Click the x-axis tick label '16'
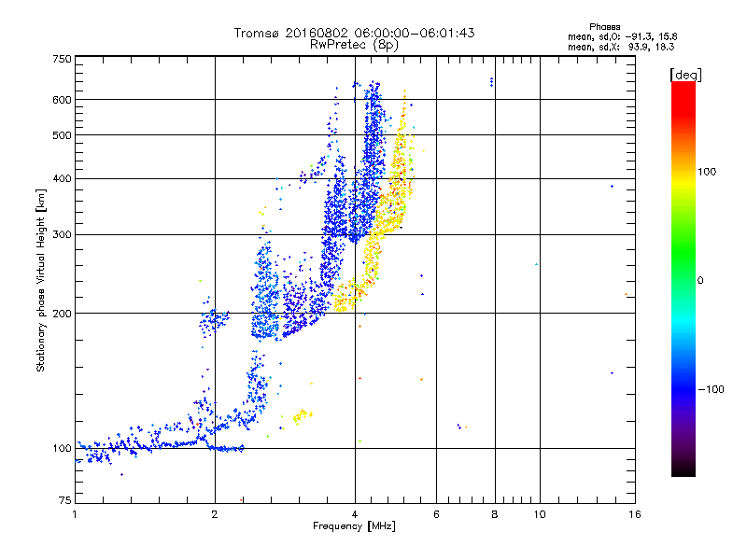 [635, 514]
